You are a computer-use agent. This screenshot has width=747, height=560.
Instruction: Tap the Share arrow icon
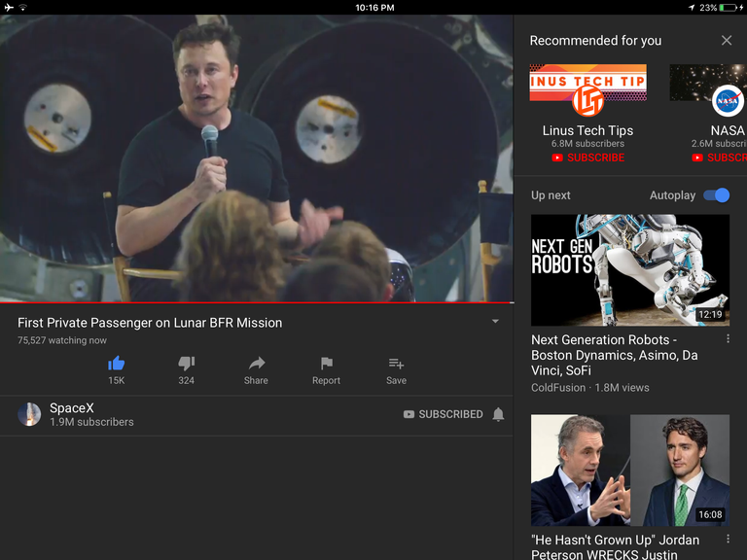click(257, 364)
